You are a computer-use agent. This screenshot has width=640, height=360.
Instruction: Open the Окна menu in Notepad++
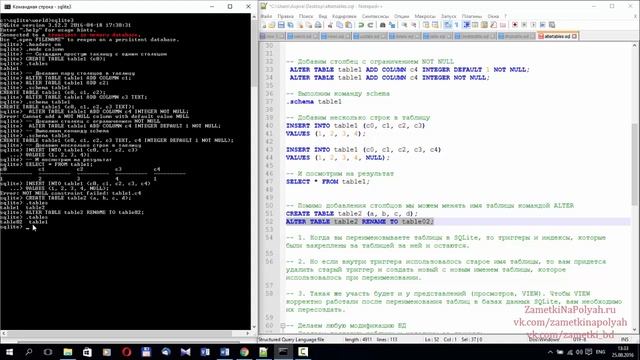[x=493, y=16]
